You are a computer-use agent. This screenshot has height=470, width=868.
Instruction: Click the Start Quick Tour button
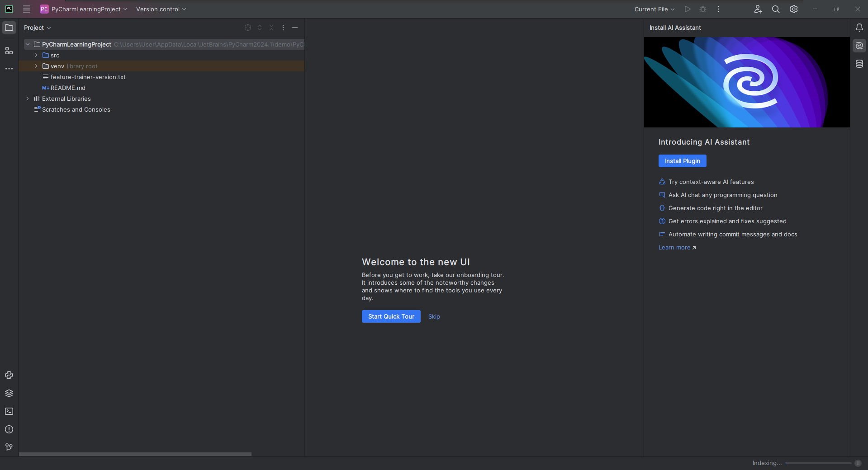tap(391, 316)
